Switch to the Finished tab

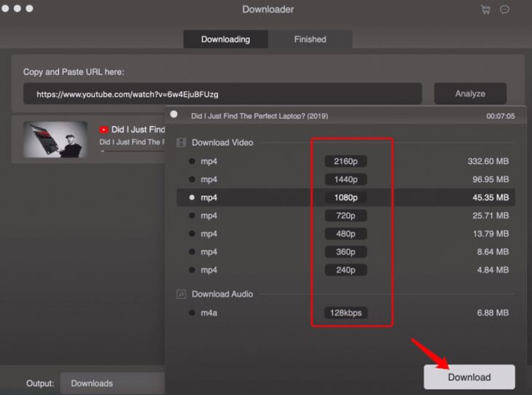pos(310,39)
